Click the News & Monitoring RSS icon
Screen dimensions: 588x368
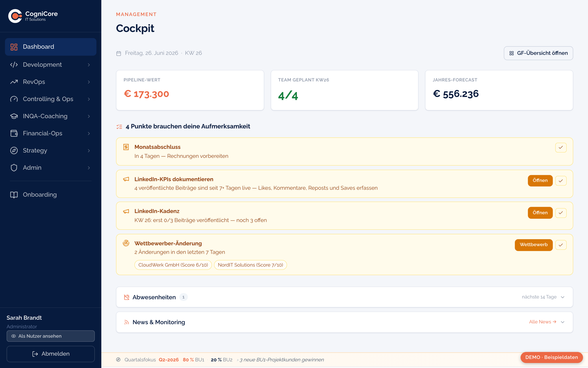point(126,322)
